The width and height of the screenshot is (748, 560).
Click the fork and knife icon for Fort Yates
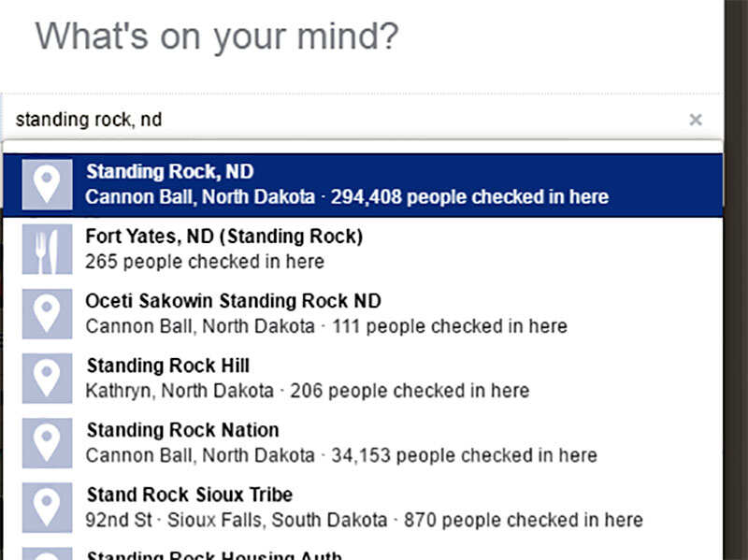point(48,250)
